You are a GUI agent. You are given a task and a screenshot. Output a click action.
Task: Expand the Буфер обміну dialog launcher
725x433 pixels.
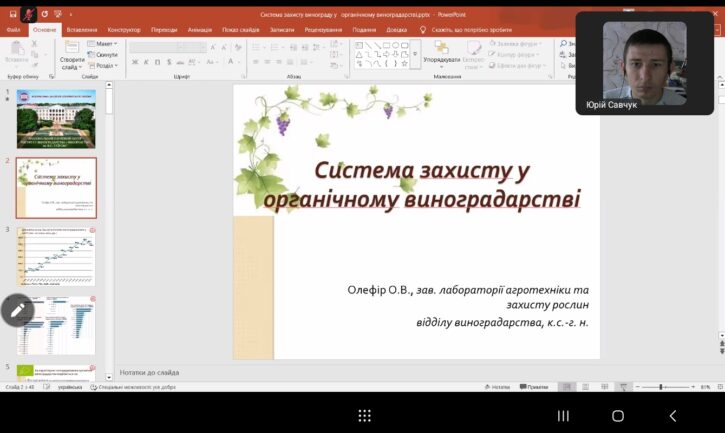[x=51, y=76]
